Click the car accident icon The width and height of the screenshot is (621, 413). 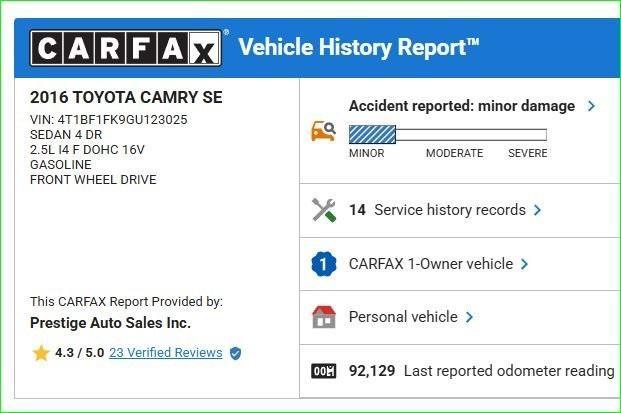point(323,131)
